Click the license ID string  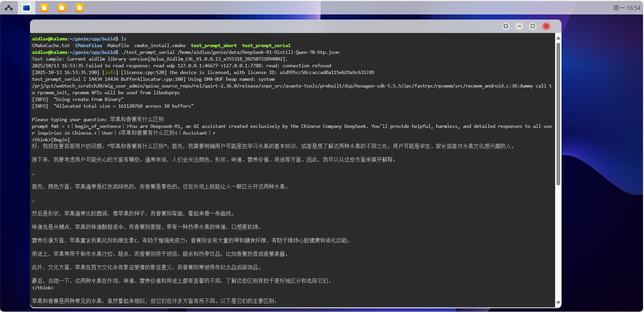tap(327, 72)
